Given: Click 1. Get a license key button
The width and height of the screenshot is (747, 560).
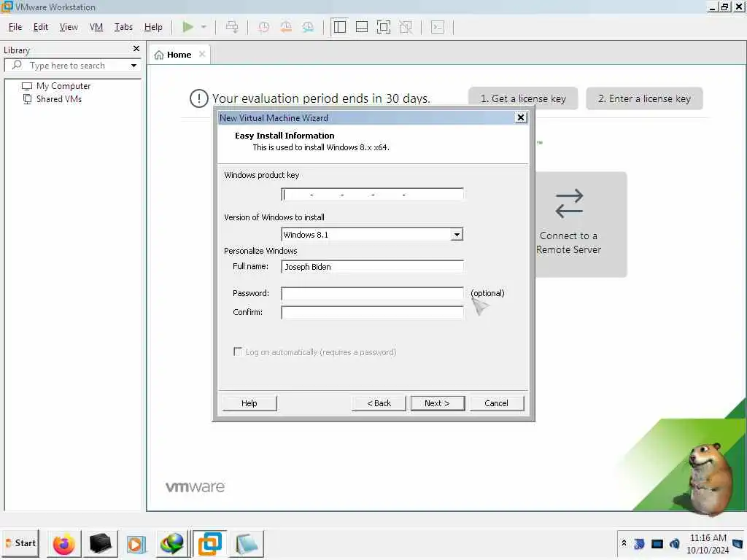Looking at the screenshot, I should tap(523, 98).
